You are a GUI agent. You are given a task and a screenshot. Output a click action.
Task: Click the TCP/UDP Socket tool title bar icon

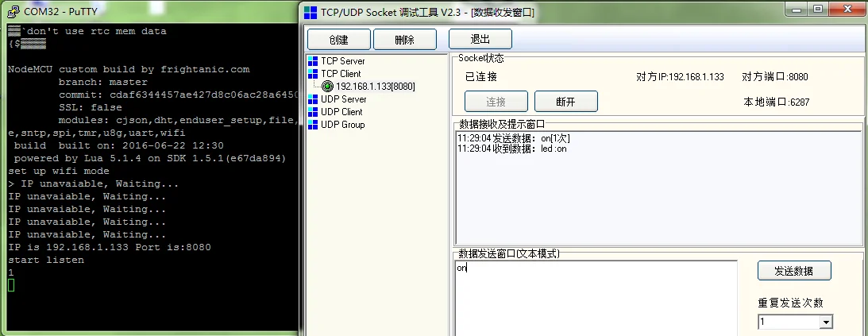coord(311,13)
